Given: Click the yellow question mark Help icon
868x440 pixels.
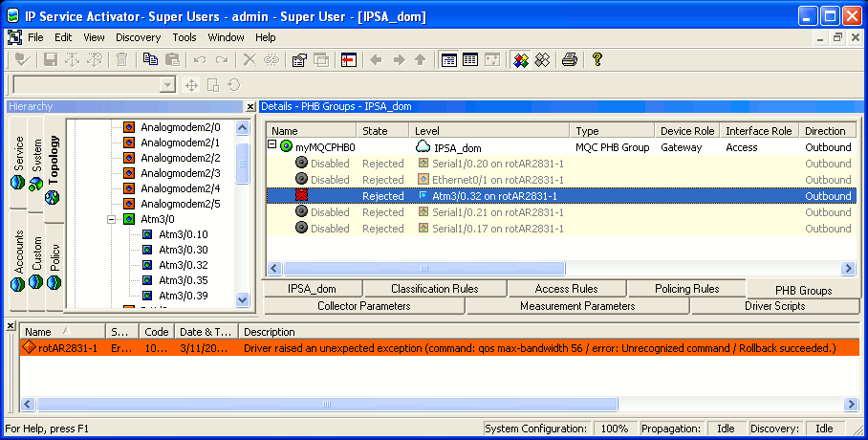Looking at the screenshot, I should click(597, 60).
